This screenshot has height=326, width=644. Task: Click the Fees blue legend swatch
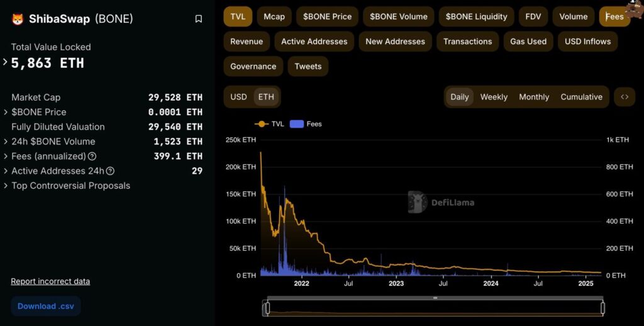[x=297, y=124]
